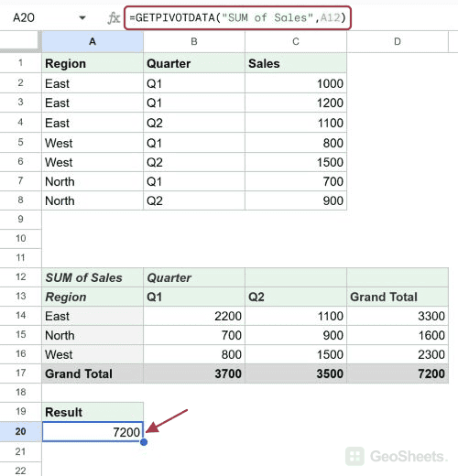Select sales value 900 in row 8
This screenshot has width=458, height=476.
[x=296, y=200]
